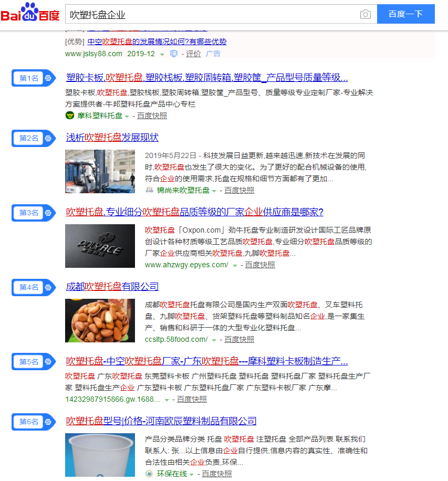The image size is (448, 481).
Task: Expand dropdown arrow after 锦尚来吹塑托盘
Action: [x=214, y=191]
